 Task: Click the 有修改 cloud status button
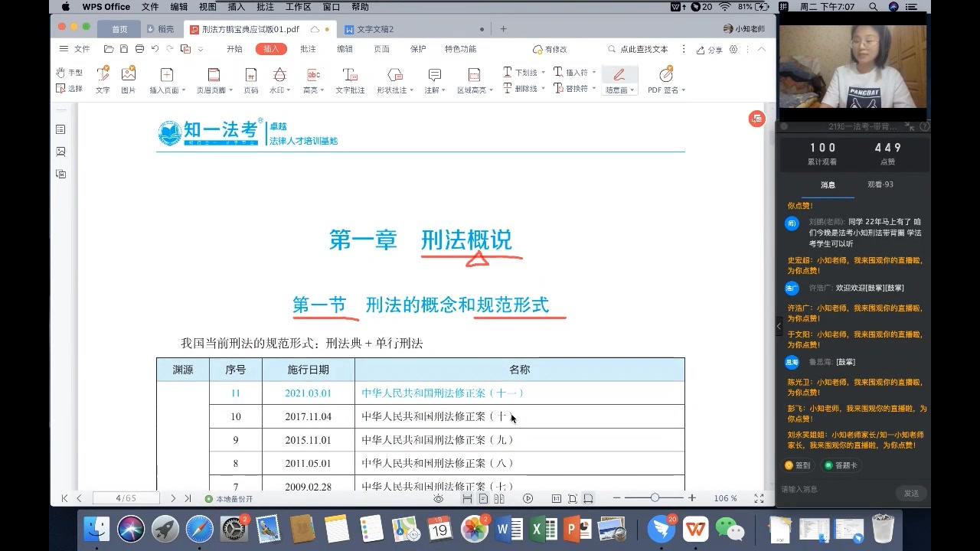click(550, 49)
